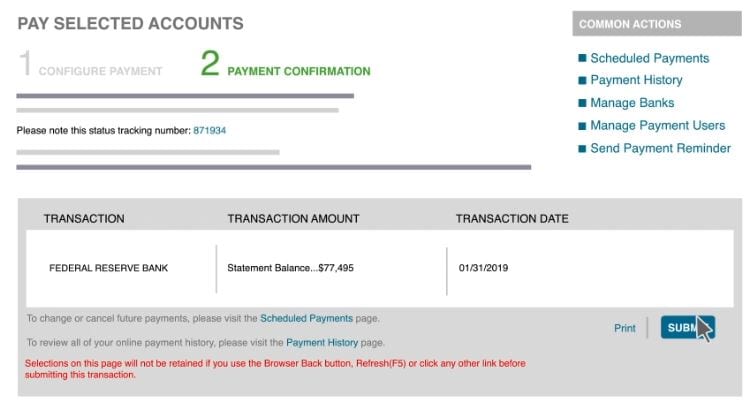This screenshot has width=756, height=417.
Task: Click the Submit button
Action: (x=685, y=328)
